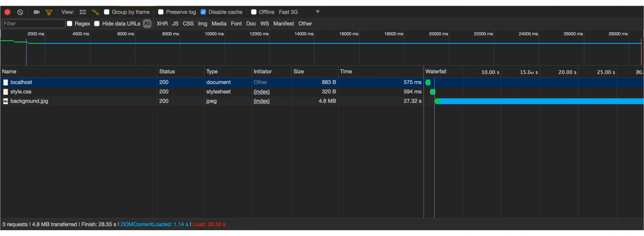Viewport: 644px width, 236px height.
Task: Clear the network log
Action: tap(20, 12)
